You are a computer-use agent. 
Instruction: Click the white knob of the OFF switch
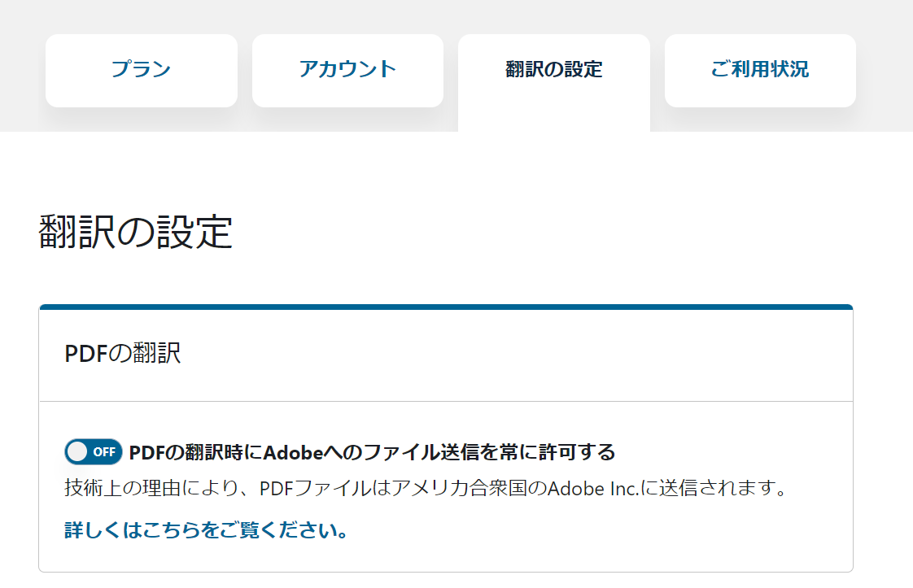point(77,451)
